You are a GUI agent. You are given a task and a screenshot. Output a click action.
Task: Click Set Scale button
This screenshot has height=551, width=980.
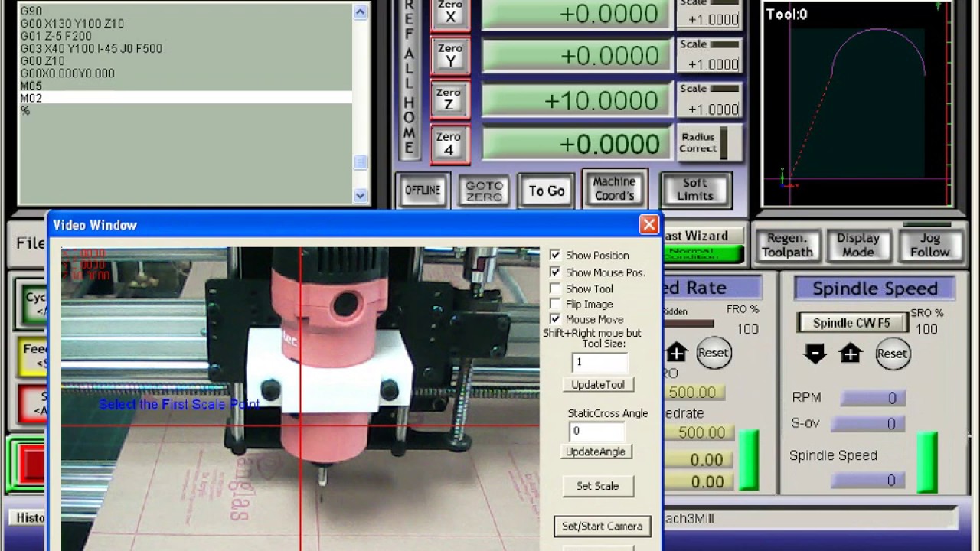[597, 486]
